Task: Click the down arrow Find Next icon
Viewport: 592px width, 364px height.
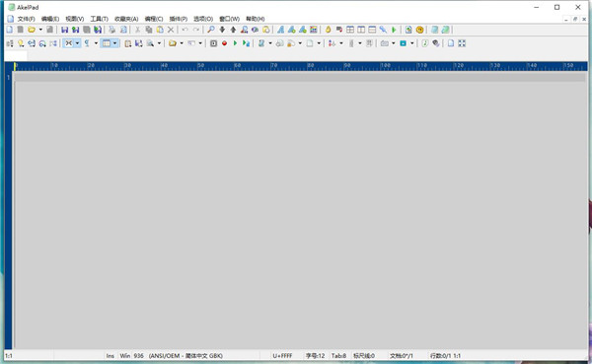Action: coord(222,30)
